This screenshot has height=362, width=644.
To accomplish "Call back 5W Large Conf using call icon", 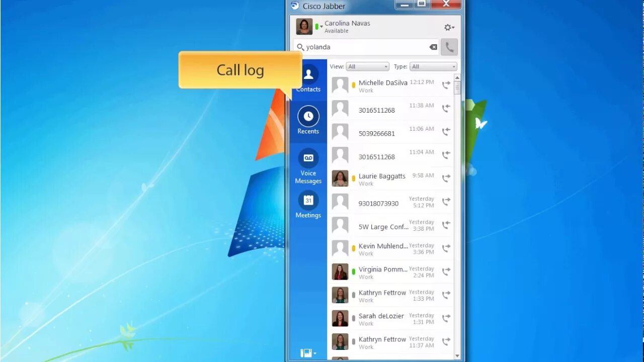I will [446, 225].
